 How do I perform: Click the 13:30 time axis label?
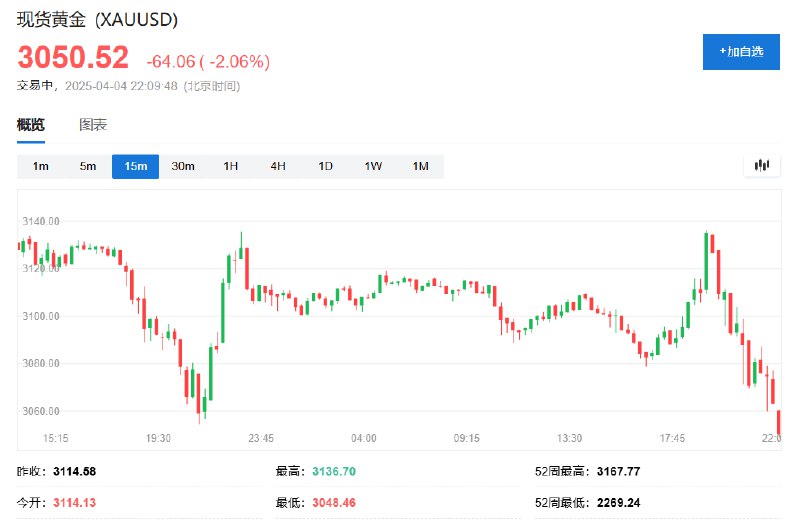[x=569, y=438]
